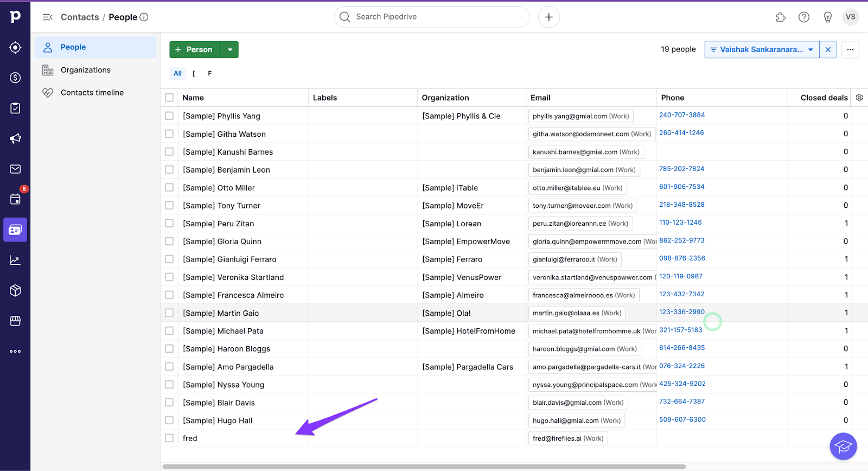The image size is (868, 471).
Task: Open Veronika Startland contact link
Action: (233, 277)
